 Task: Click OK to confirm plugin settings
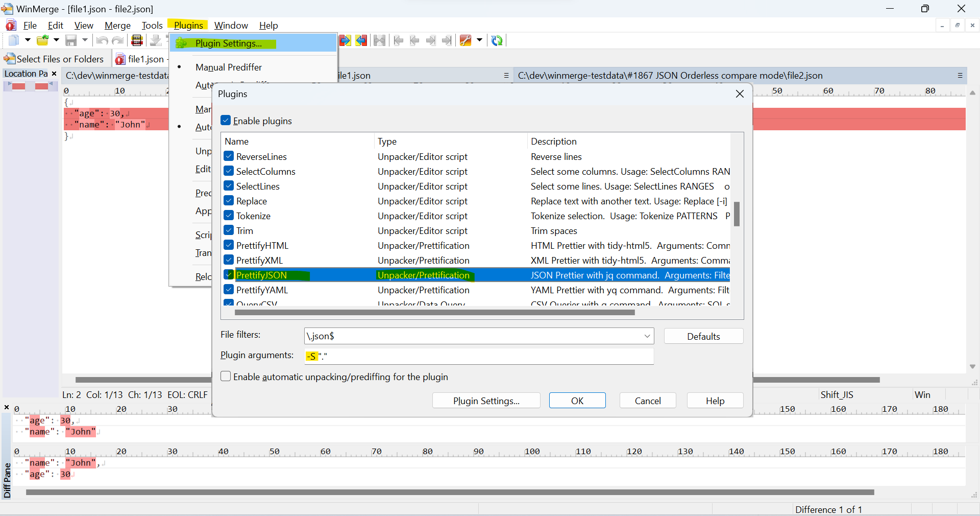point(577,401)
